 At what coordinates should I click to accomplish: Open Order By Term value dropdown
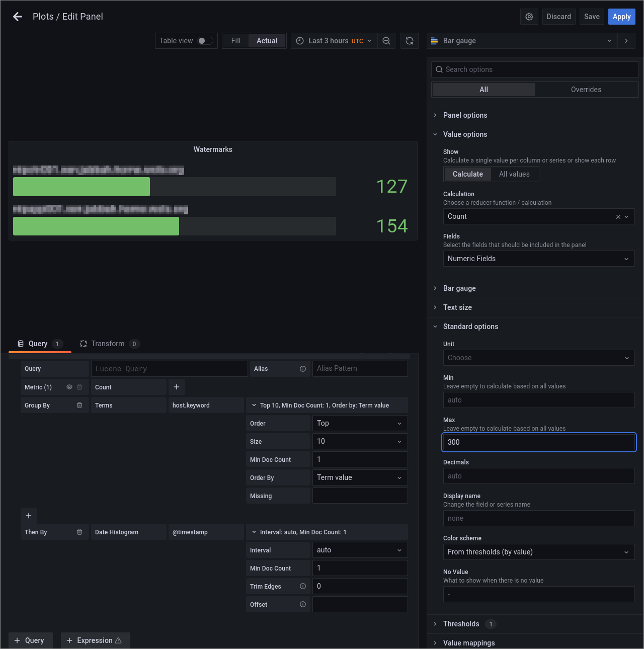360,477
